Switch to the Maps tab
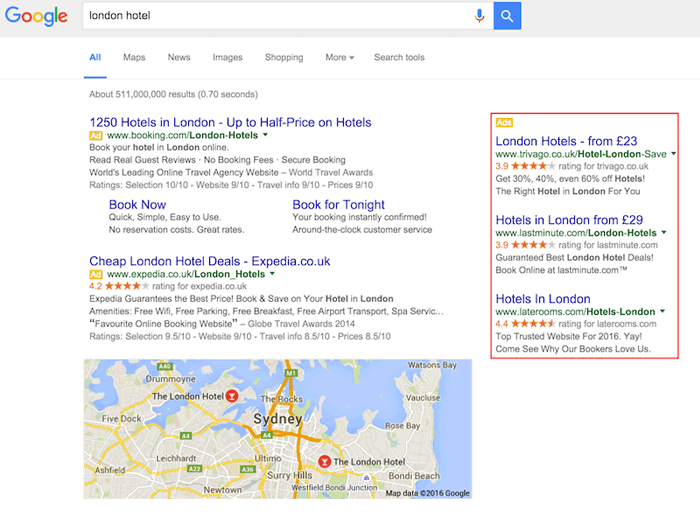The image size is (700, 513). (134, 58)
